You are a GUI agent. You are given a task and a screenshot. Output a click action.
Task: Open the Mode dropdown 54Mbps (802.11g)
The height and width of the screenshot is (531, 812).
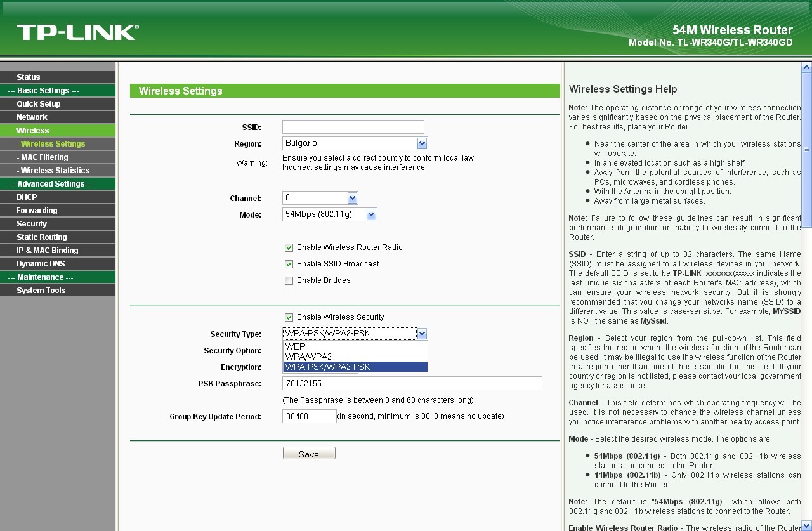point(329,214)
